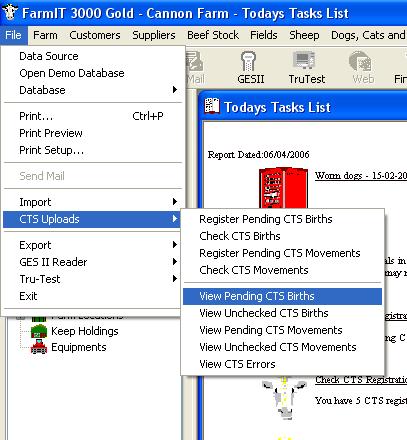This screenshot has height=440, width=407.
Task: Open the Suppliers menu
Action: pos(154,35)
